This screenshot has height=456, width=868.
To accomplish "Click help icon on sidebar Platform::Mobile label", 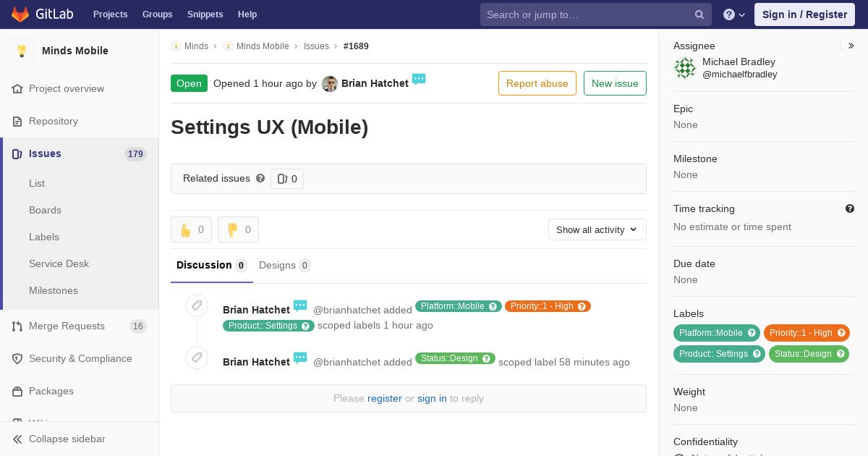I will pyautogui.click(x=752, y=333).
